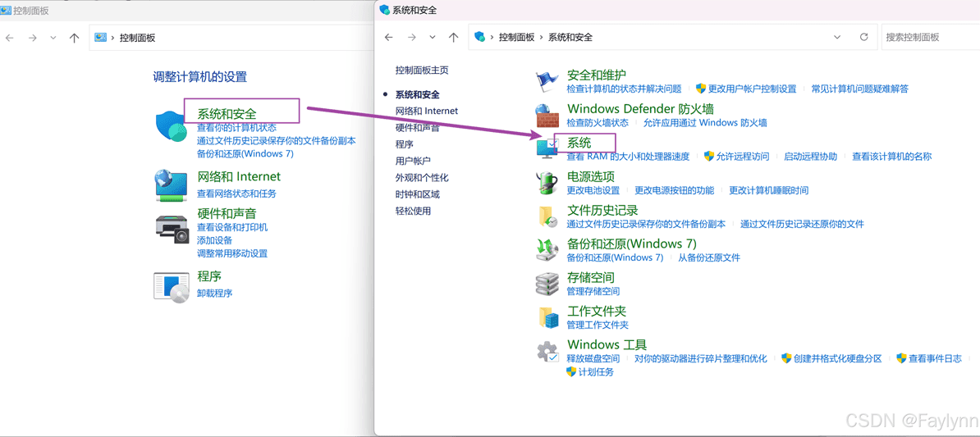Click back arrow in left 控制面板 window
The image size is (980, 437).
click(9, 38)
